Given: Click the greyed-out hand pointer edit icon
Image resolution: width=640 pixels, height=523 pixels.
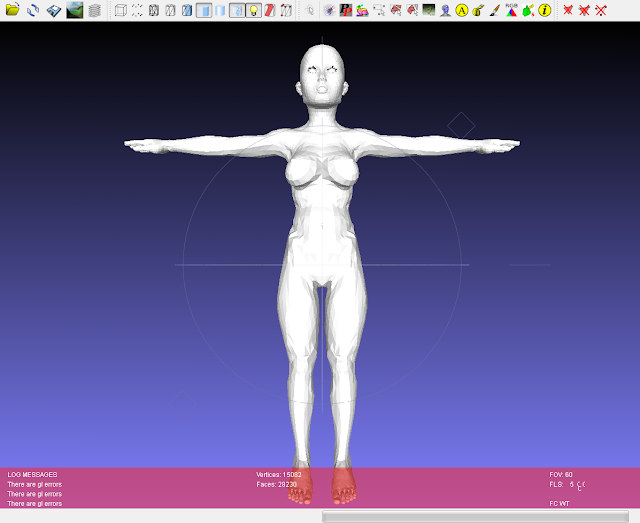Looking at the screenshot, I should (x=310, y=10).
